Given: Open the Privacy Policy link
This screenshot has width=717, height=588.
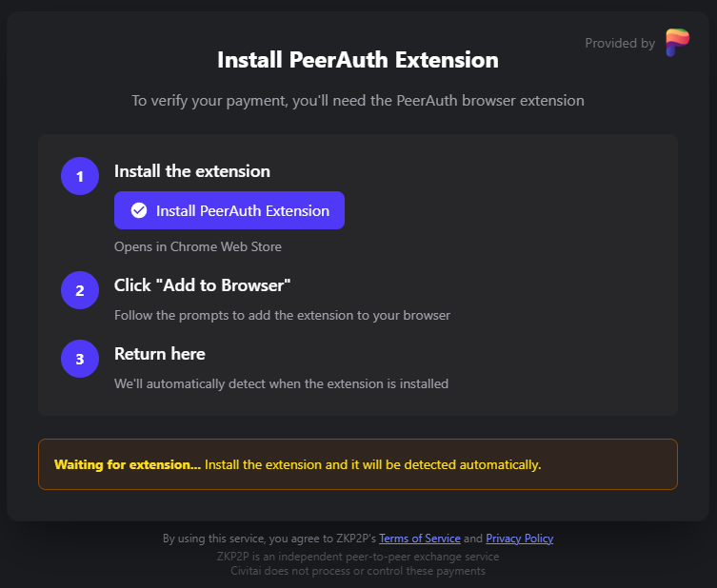Looking at the screenshot, I should (x=520, y=539).
